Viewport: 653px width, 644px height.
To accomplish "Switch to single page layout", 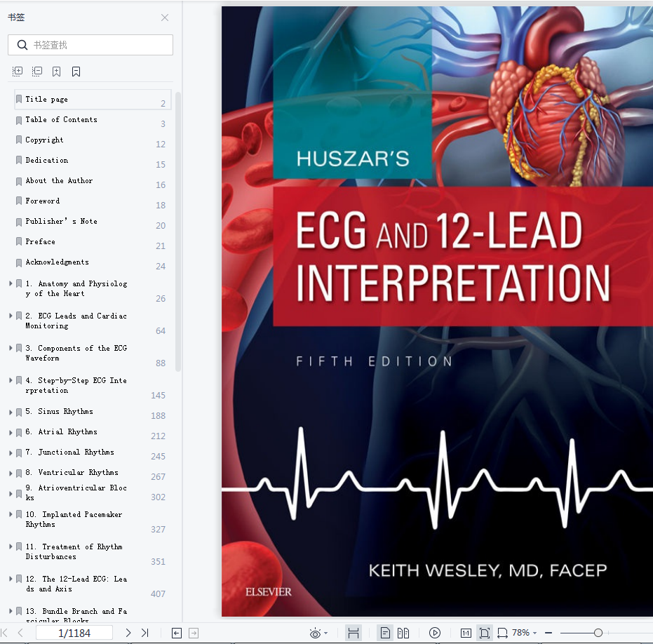I will pos(385,633).
